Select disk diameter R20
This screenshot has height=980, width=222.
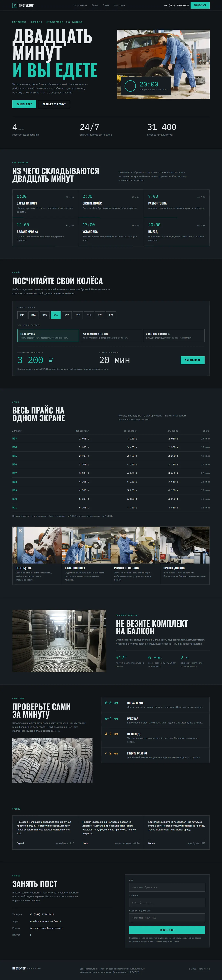pos(100,315)
